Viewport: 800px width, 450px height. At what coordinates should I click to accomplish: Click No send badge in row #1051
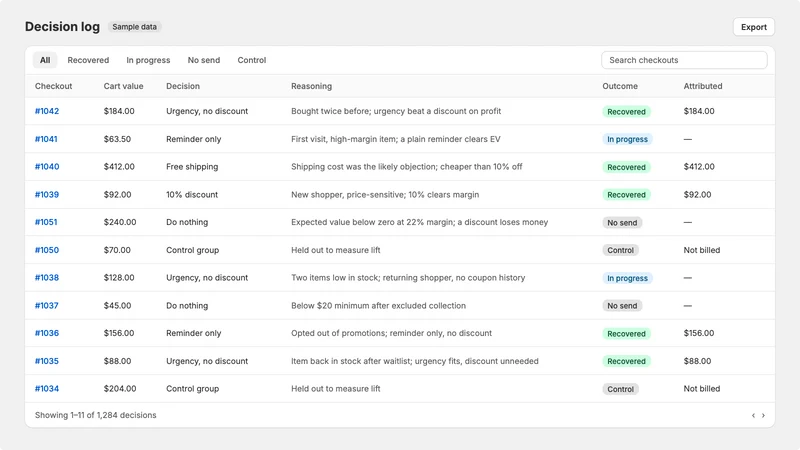(622, 223)
